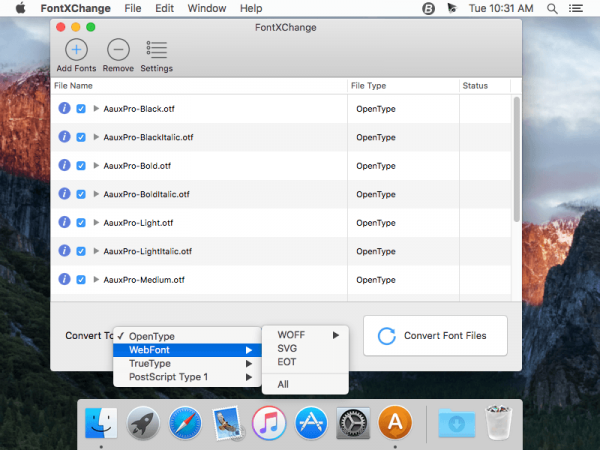The height and width of the screenshot is (450, 600).
Task: Open the TrueType submenu
Action: [x=187, y=363]
